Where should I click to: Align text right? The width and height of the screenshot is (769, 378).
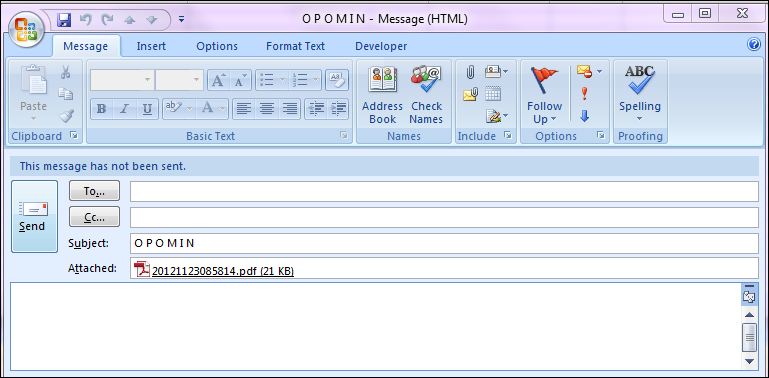pos(289,109)
